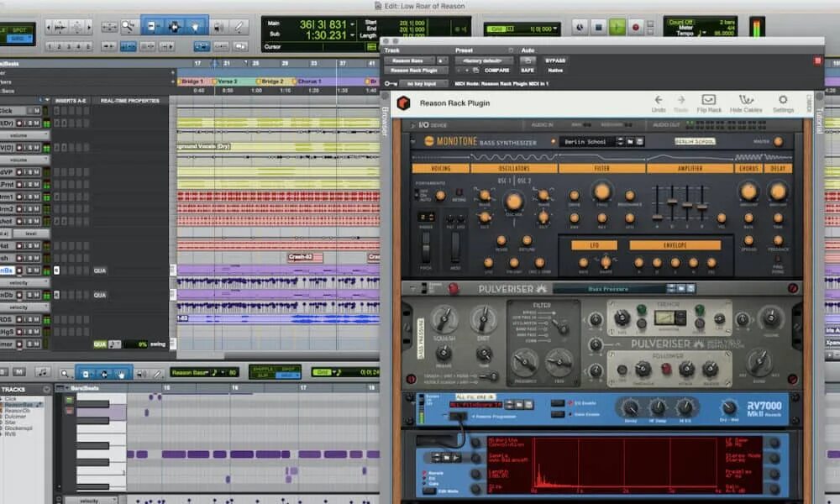Image resolution: width=840 pixels, height=504 pixels.
Task: Open Reason Rack Plugin insert selector dropdown
Action: point(415,71)
